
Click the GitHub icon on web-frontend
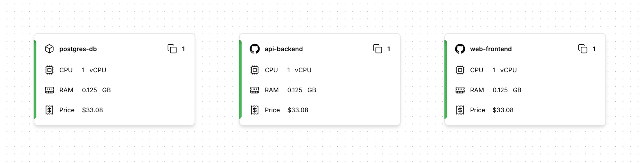460,49
